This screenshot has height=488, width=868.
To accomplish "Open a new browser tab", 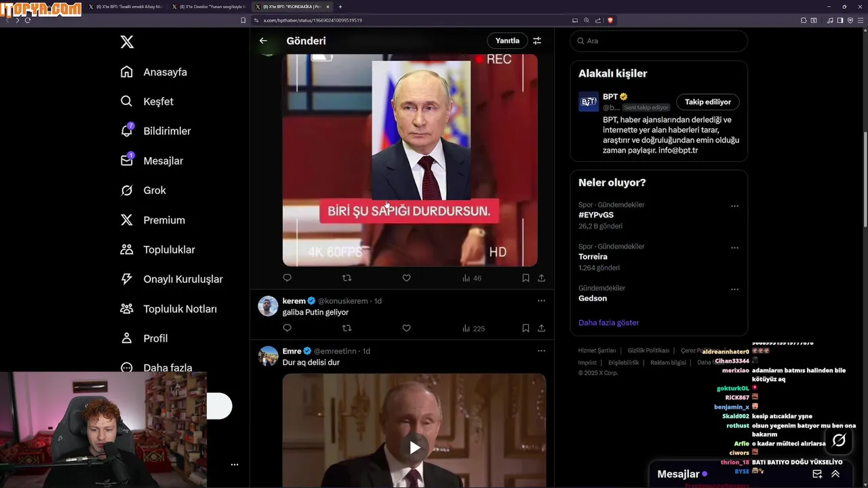I will [340, 7].
